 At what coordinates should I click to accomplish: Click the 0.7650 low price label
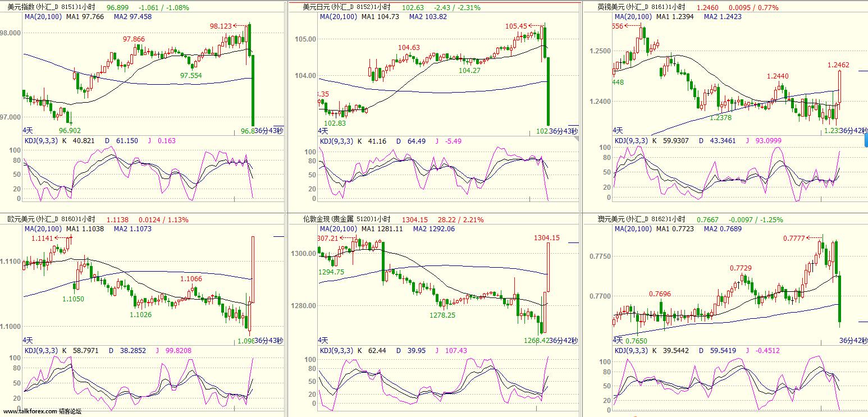(x=636, y=341)
